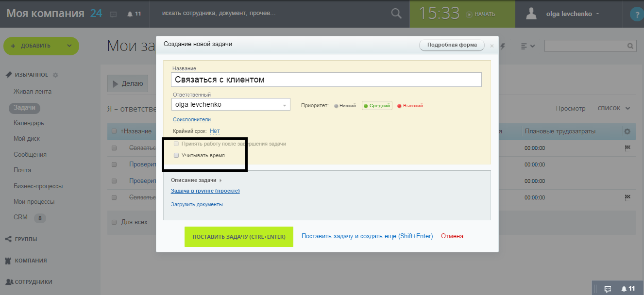Image resolution: width=644 pixels, height=295 pixels.
Task: Open the grid settings gear in the table header
Action: [628, 131]
